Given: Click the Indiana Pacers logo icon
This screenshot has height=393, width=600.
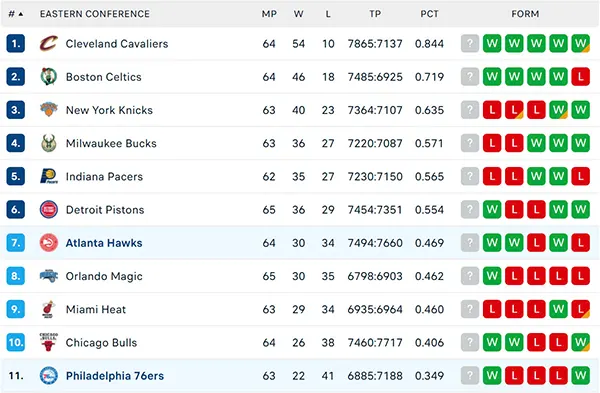Looking at the screenshot, I should [x=49, y=176].
